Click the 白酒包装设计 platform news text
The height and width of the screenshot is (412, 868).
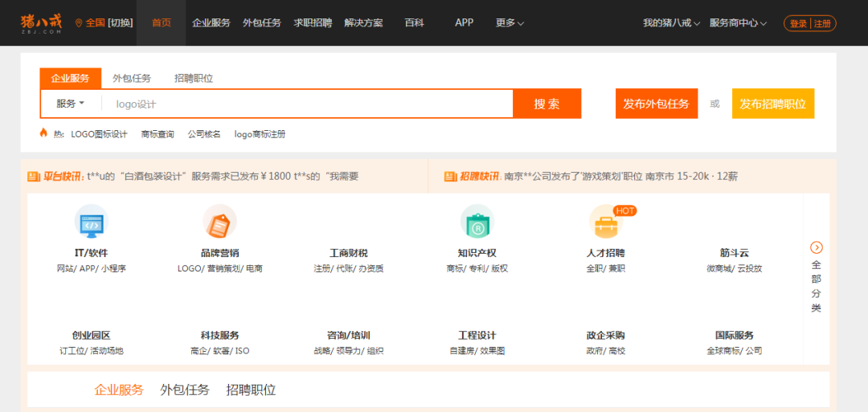pyautogui.click(x=154, y=177)
